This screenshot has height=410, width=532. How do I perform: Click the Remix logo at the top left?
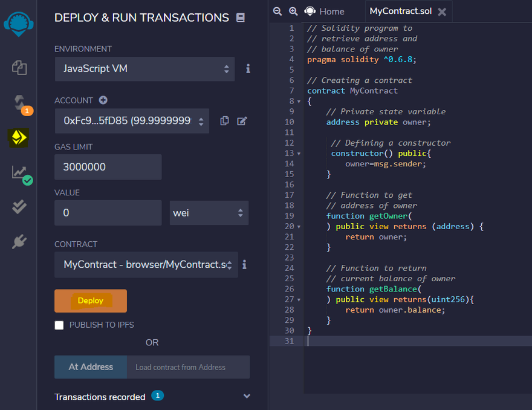pos(19,22)
